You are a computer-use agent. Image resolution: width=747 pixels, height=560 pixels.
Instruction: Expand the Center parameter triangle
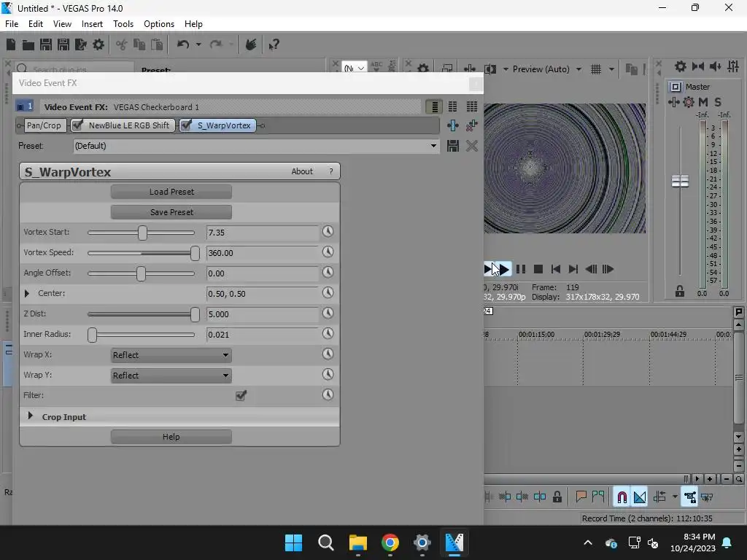[x=27, y=293]
